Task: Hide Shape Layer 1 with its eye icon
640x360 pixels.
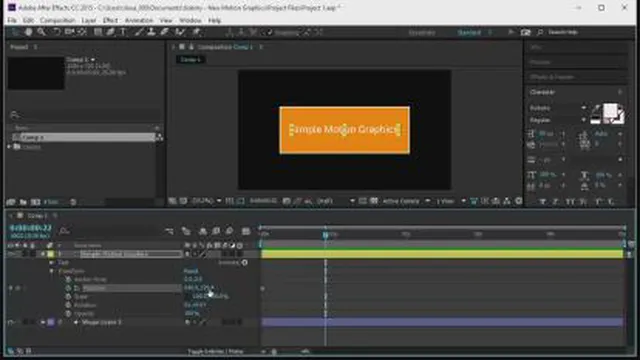Action: tap(11, 322)
